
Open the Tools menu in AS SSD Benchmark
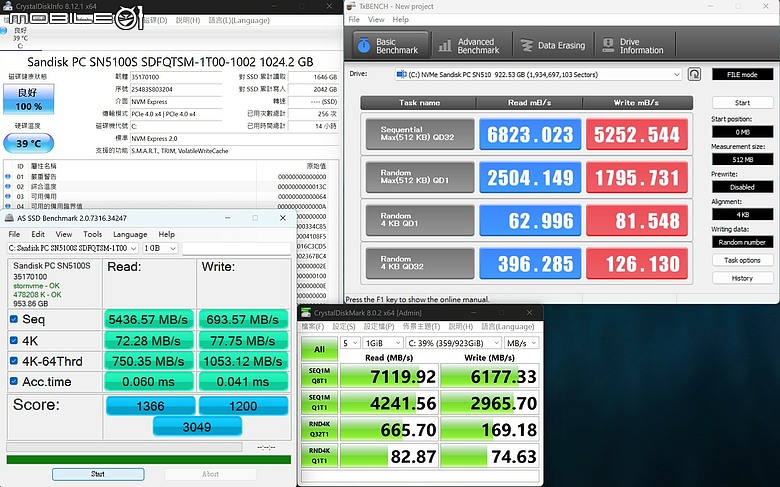point(92,234)
